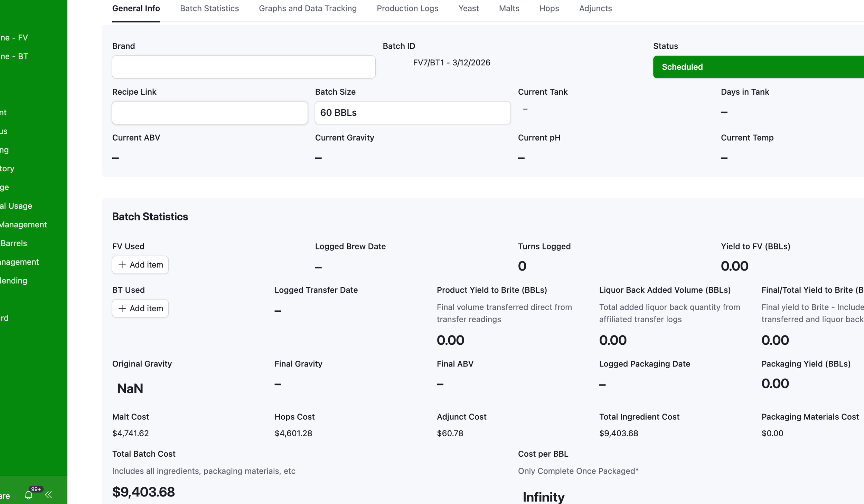View the Adjuncts tab
This screenshot has height=504, width=864.
coord(595,8)
